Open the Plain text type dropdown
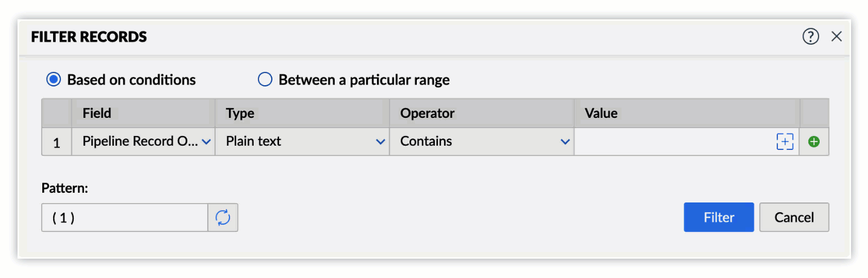868x278 pixels. [x=302, y=141]
